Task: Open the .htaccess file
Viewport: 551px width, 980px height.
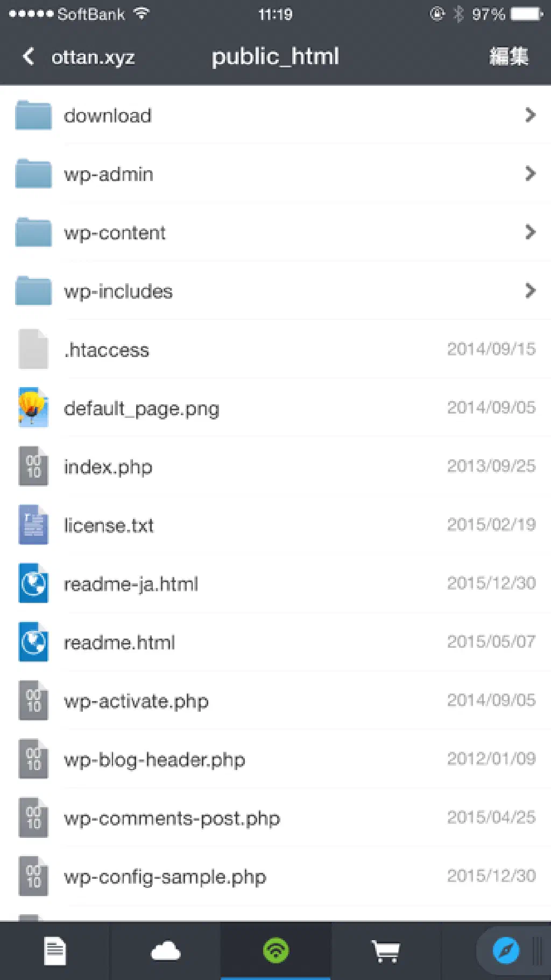Action: pos(107,350)
